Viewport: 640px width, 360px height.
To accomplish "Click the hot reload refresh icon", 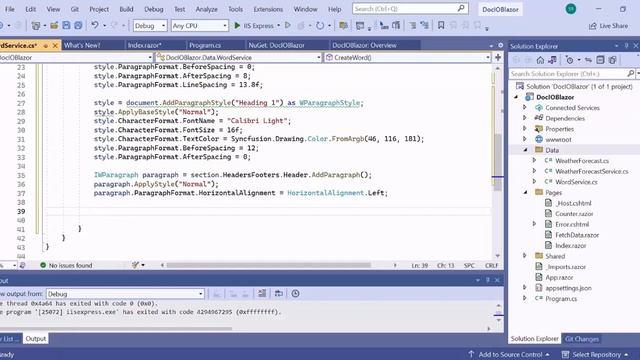I will [320, 25].
